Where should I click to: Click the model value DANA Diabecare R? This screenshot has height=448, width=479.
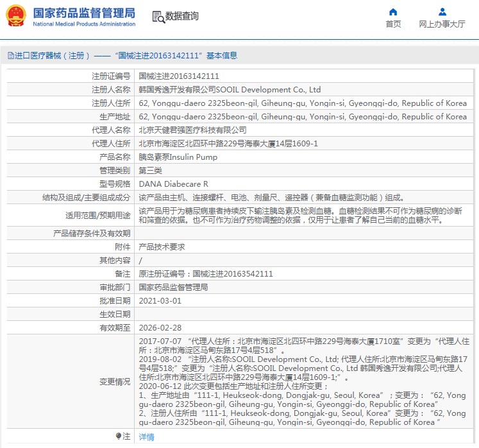coord(173,184)
